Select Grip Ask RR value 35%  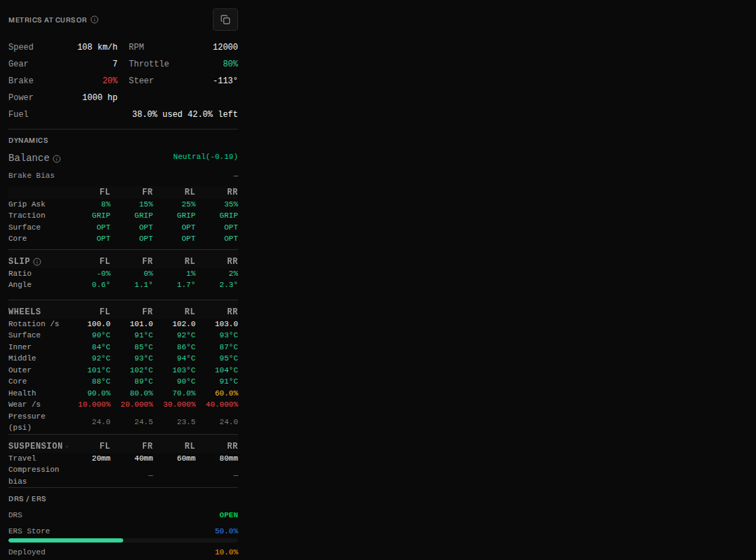[x=231, y=204]
